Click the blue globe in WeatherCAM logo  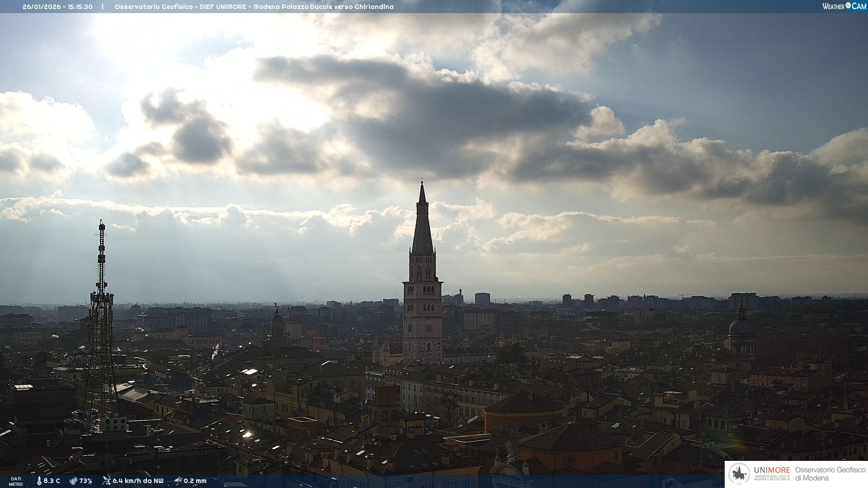click(848, 5)
